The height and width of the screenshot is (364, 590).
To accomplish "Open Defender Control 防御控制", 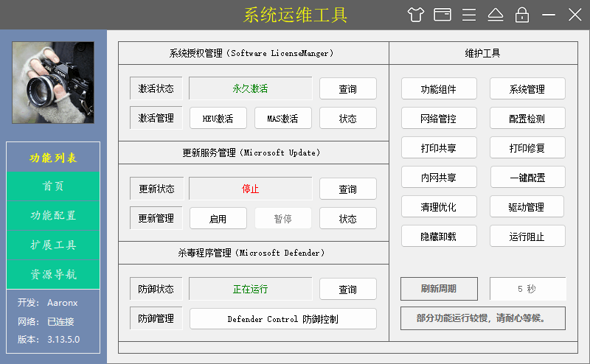I will click(x=283, y=319).
